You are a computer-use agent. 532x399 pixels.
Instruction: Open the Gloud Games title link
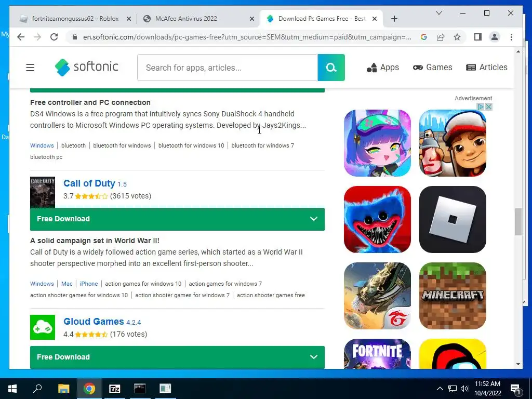click(94, 321)
